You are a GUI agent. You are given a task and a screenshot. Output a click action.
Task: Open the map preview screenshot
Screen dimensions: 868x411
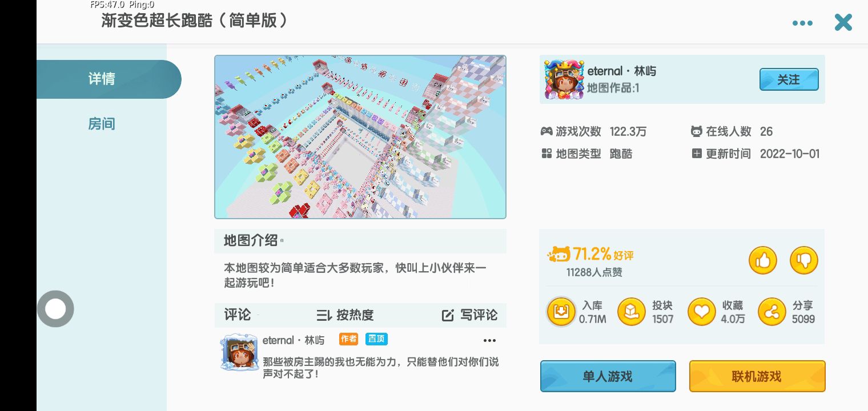(360, 137)
